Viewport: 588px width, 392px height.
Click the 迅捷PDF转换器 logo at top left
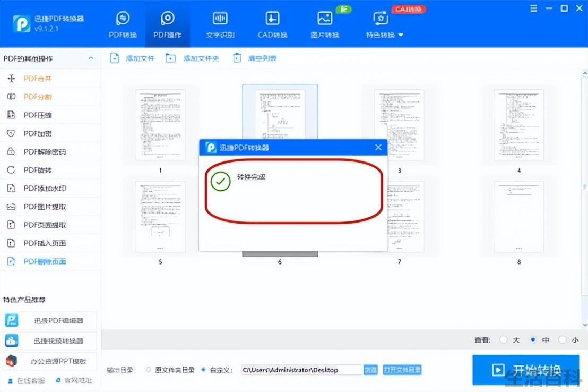21,24
